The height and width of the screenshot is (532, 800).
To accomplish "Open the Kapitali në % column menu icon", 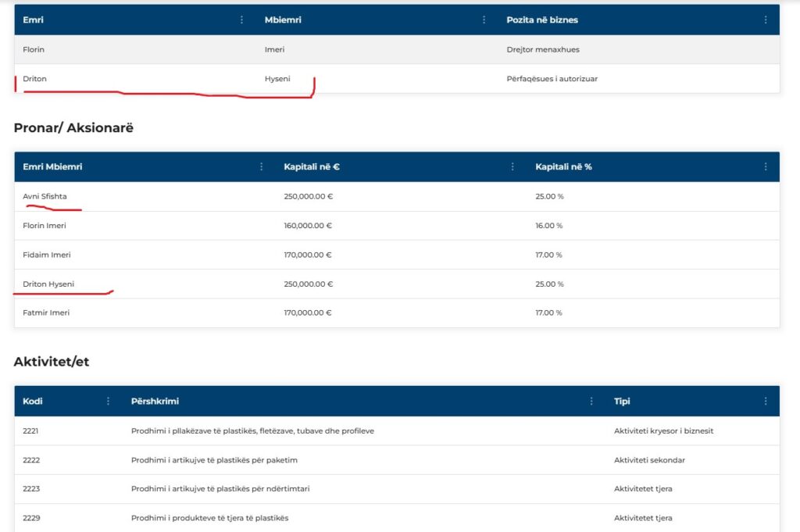I will (766, 166).
